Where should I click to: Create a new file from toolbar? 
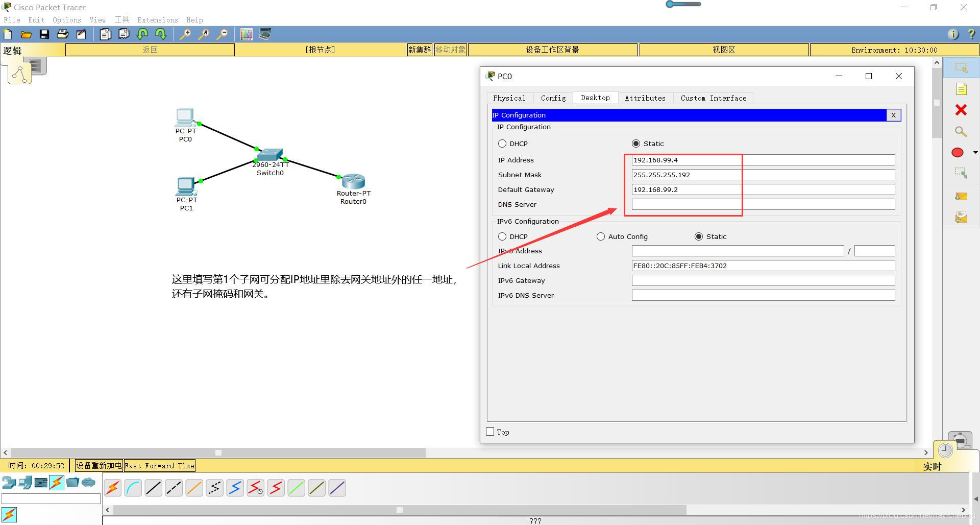point(8,34)
